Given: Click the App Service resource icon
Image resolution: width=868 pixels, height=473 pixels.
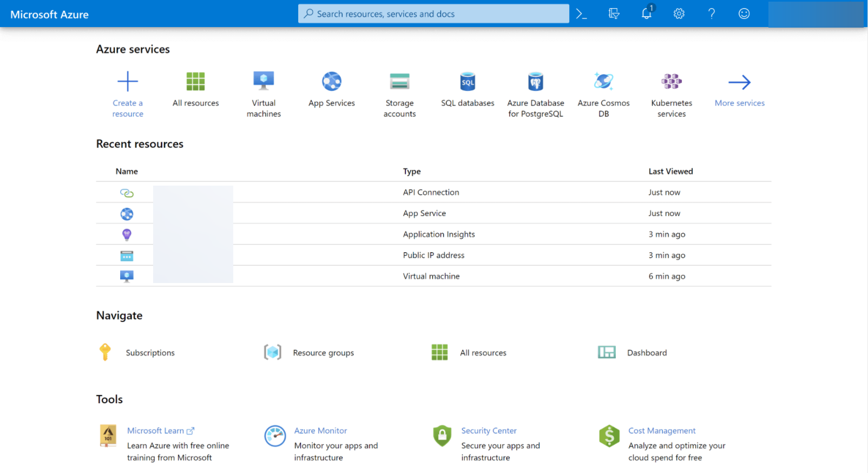Looking at the screenshot, I should [x=127, y=214].
